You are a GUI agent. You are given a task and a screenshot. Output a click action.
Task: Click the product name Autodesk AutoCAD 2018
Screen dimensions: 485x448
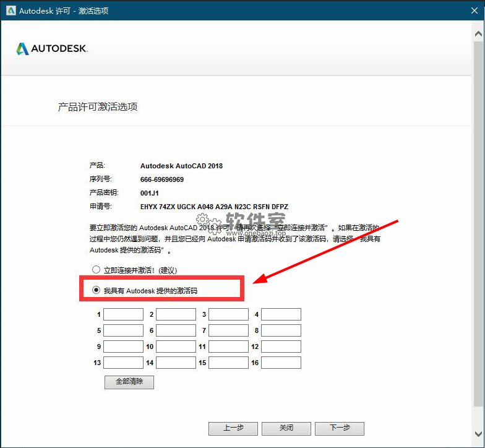182,166
